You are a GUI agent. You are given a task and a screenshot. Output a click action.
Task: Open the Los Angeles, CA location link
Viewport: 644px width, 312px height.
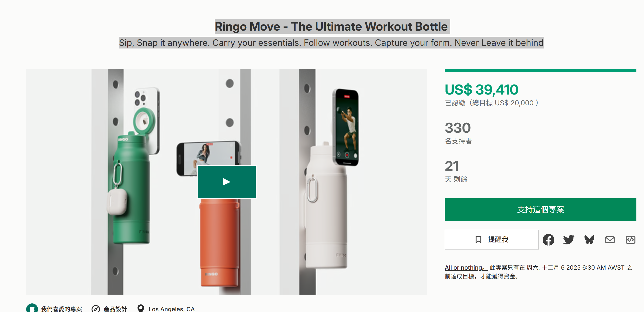pos(171,309)
